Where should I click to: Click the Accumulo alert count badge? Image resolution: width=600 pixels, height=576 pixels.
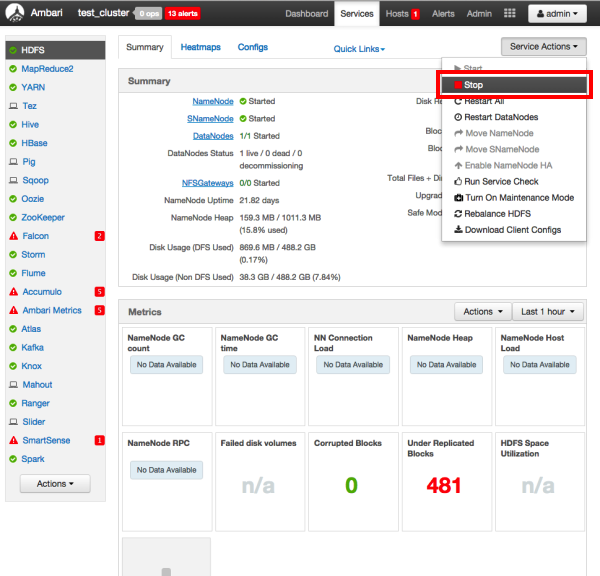tap(99, 292)
